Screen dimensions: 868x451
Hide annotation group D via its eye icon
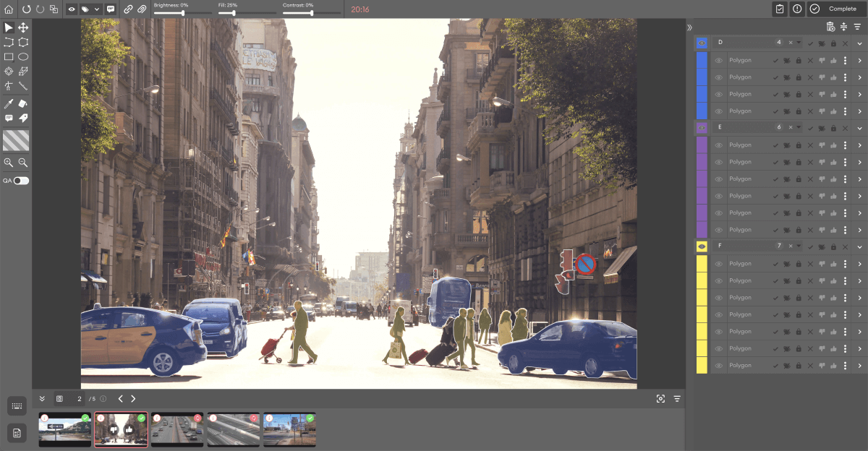tap(702, 42)
